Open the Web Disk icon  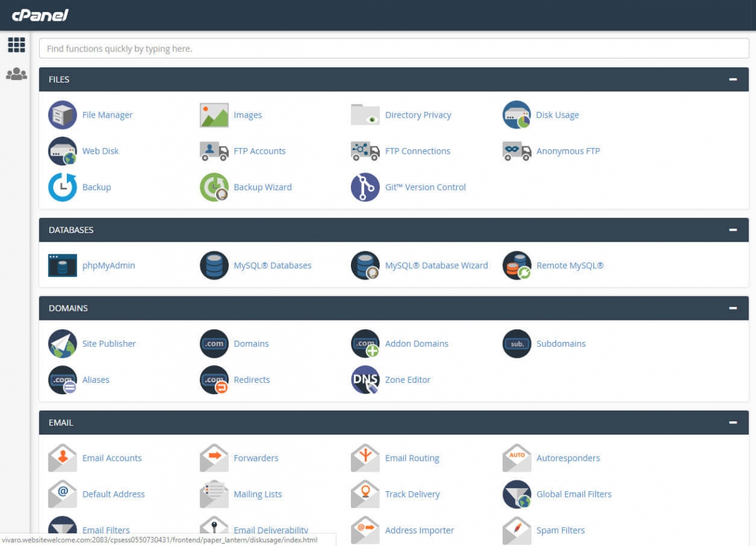point(62,151)
